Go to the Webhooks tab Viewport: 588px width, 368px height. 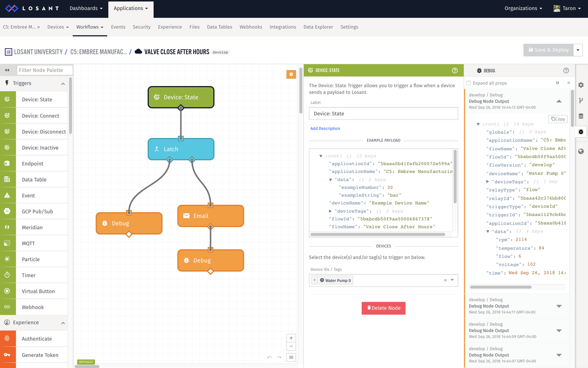point(251,27)
